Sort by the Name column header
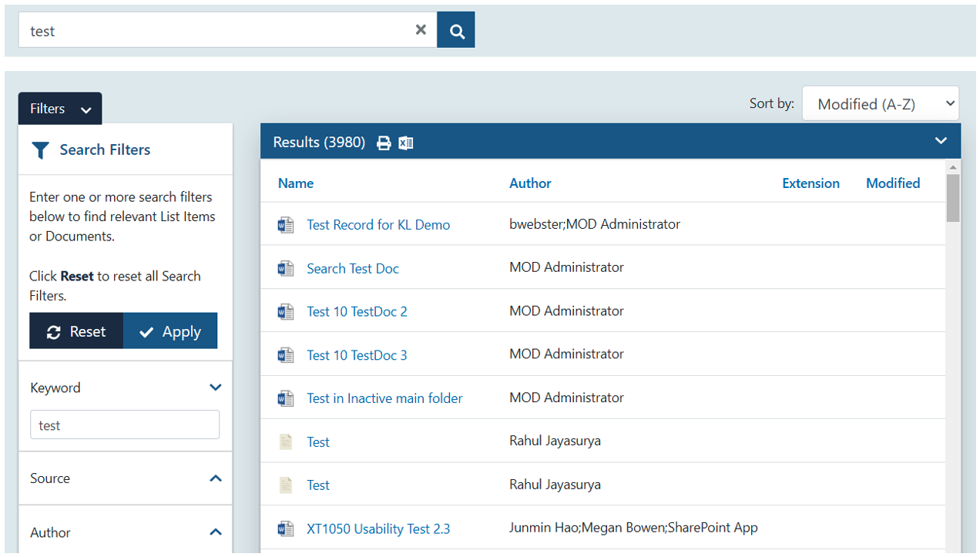Viewport: 980px width, 557px height. [x=296, y=183]
